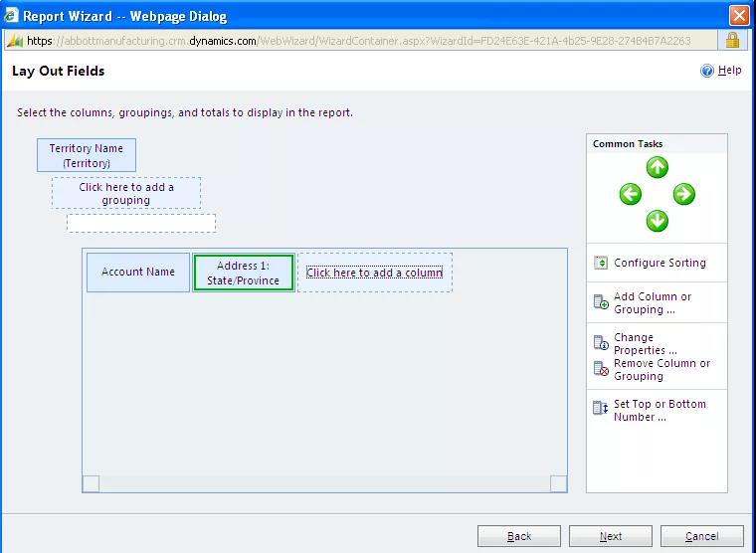Viewport: 756px width, 553px height.
Task: Click the green down arrow icon
Action: pos(657,221)
